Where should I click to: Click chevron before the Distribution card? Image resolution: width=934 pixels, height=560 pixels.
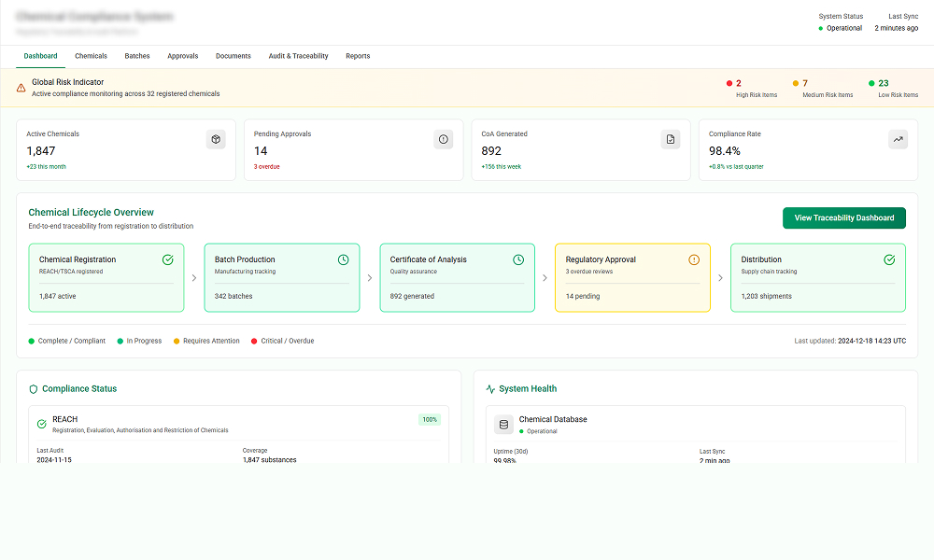(x=720, y=277)
